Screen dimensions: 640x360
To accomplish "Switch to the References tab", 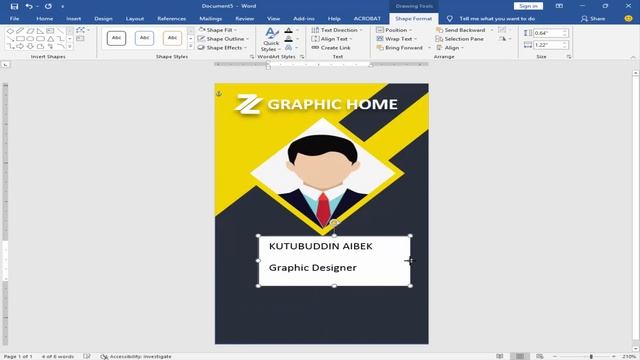I will (x=171, y=18).
